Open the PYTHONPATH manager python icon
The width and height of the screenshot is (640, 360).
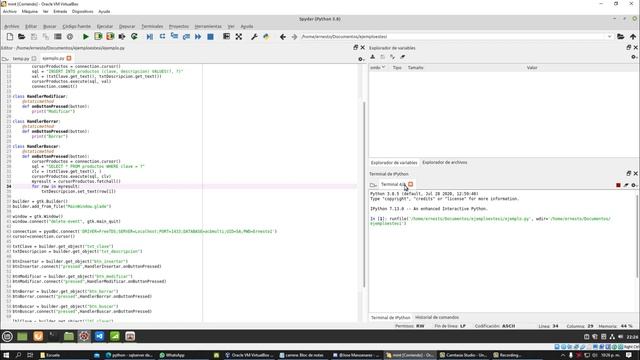(x=266, y=37)
